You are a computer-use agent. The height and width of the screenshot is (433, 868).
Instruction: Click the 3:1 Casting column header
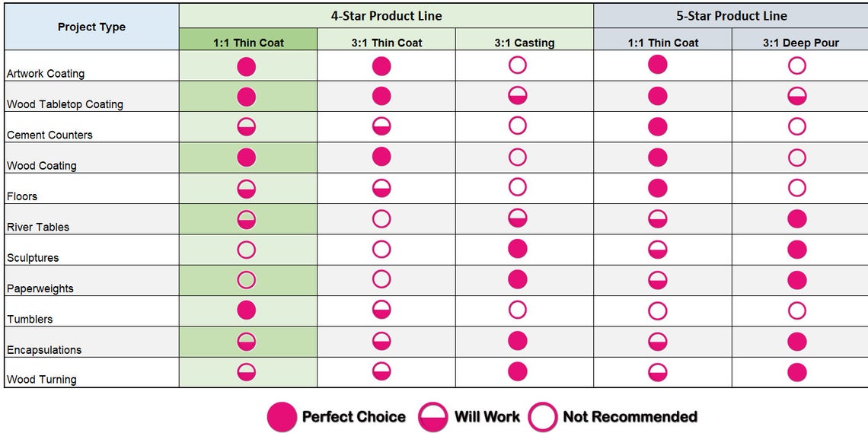tap(524, 43)
